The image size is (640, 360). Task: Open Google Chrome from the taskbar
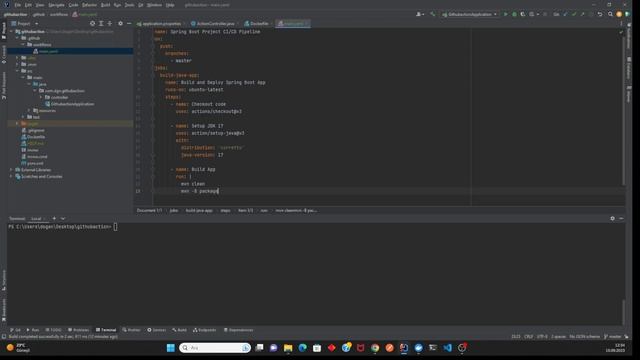pos(375,348)
